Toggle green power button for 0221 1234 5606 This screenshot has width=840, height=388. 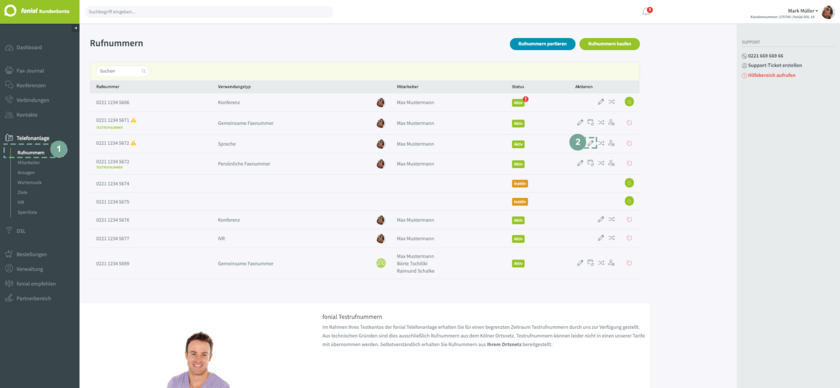point(629,101)
